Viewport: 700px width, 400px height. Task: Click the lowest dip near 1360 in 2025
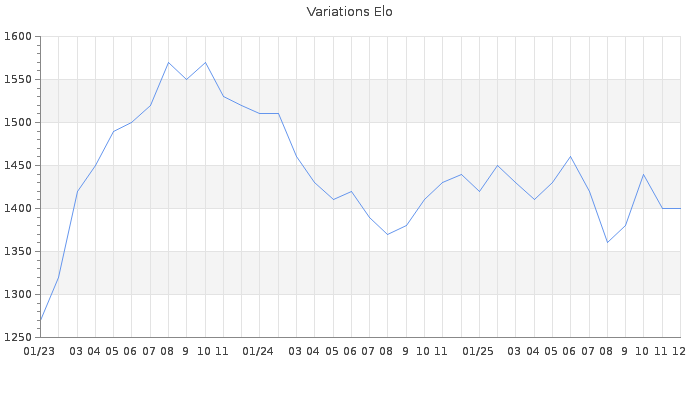[x=607, y=243]
